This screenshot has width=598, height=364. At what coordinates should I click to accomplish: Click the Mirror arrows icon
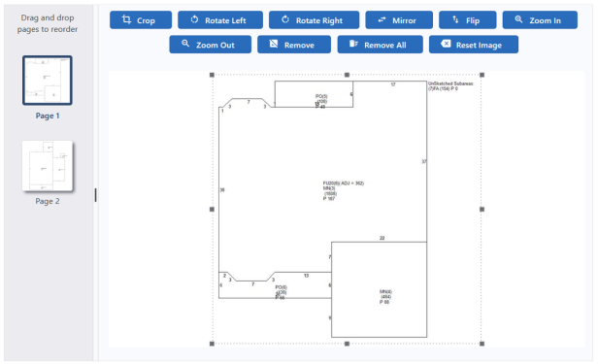pos(382,19)
